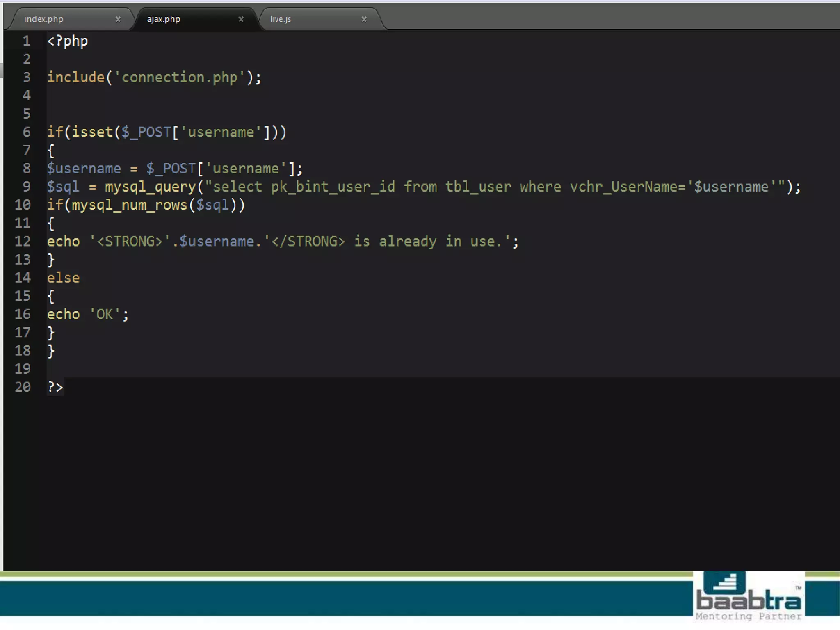Switch to the live.js tab
Image resolution: width=840 pixels, height=630 pixels.
(281, 19)
